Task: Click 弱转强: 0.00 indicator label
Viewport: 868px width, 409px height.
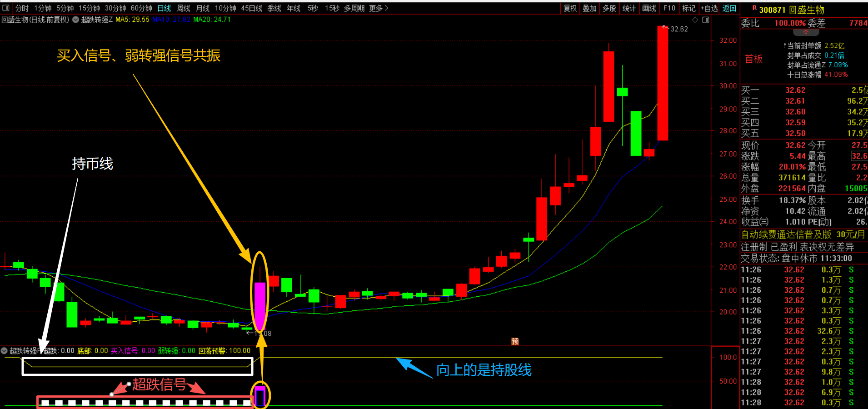Action: [177, 351]
